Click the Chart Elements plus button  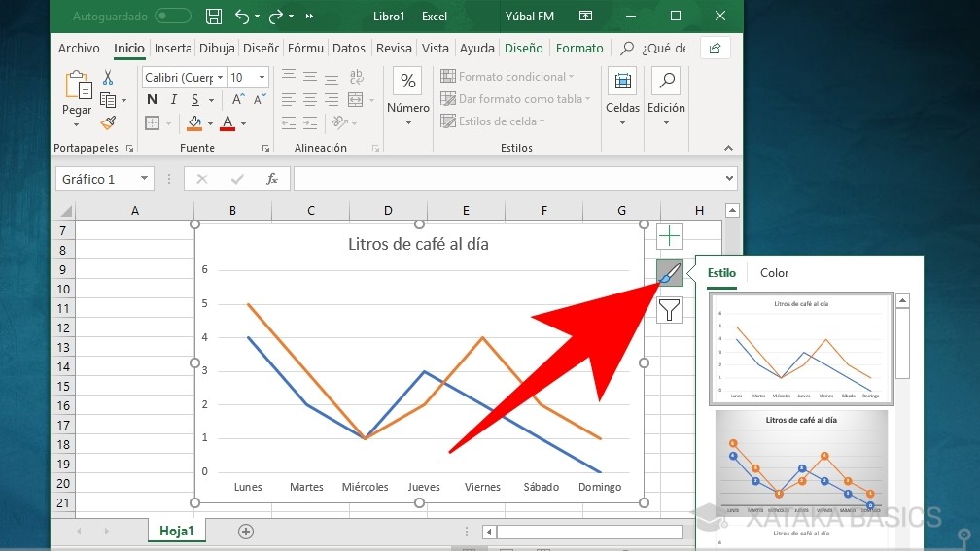(669, 236)
